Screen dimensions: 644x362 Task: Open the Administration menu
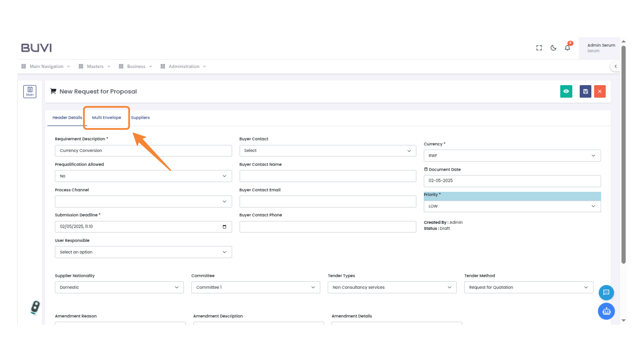point(183,66)
